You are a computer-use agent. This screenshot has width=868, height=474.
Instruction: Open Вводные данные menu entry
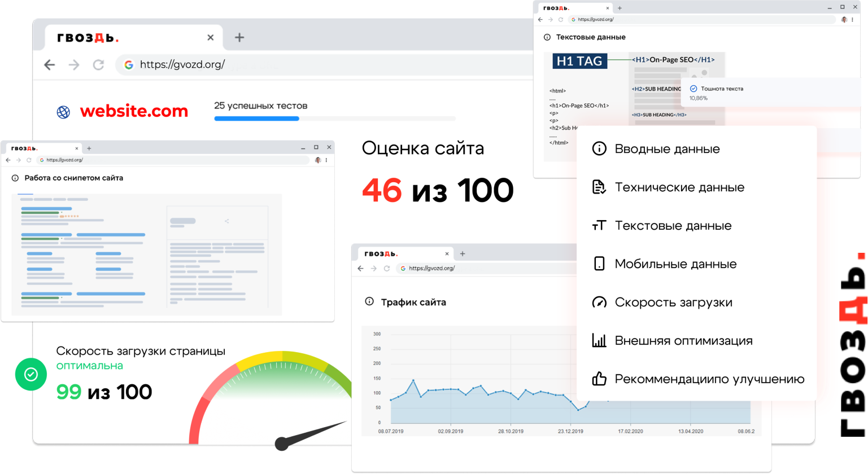[667, 149]
